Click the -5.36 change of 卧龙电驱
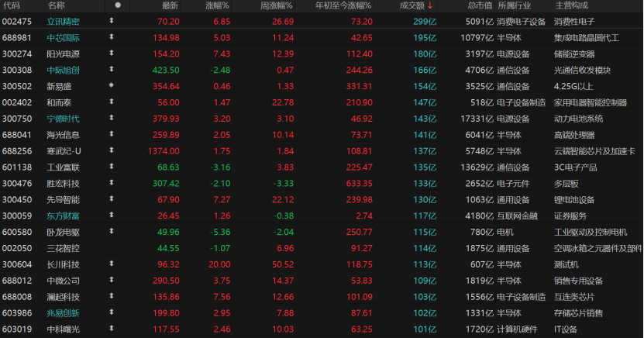644x338 pixels. click(x=220, y=232)
